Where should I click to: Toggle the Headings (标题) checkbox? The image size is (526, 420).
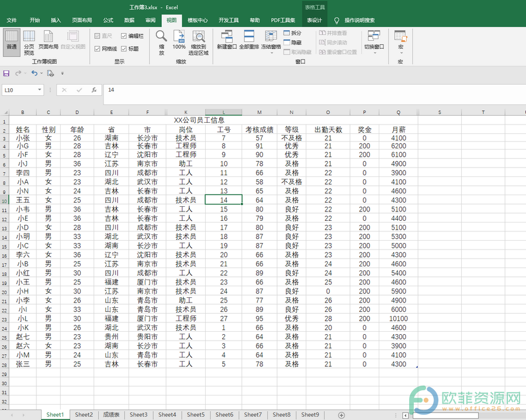point(130,49)
